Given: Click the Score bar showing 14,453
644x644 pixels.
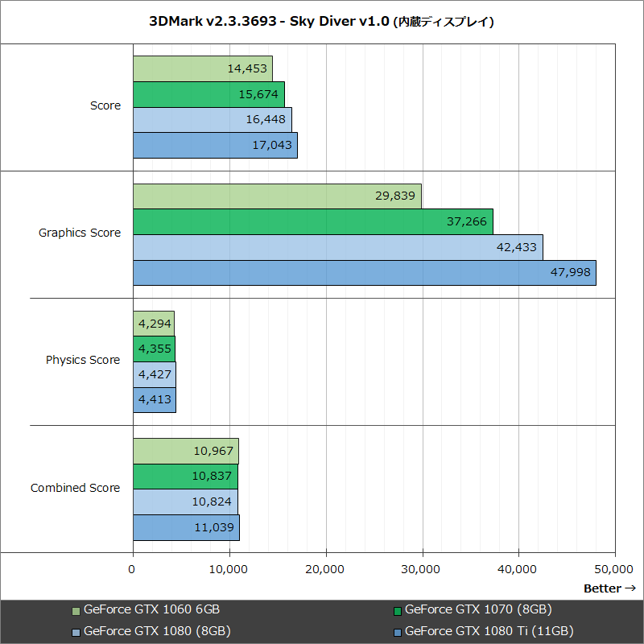Looking at the screenshot, I should coord(203,68).
